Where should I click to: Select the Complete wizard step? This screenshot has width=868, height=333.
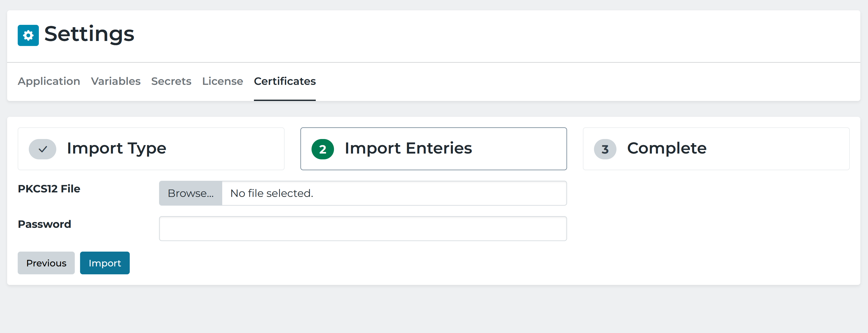coord(716,149)
